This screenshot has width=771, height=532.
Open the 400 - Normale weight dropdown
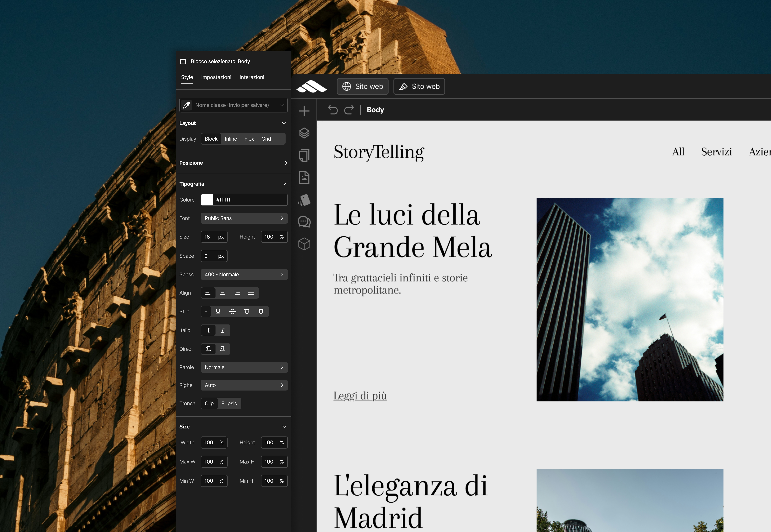click(244, 274)
